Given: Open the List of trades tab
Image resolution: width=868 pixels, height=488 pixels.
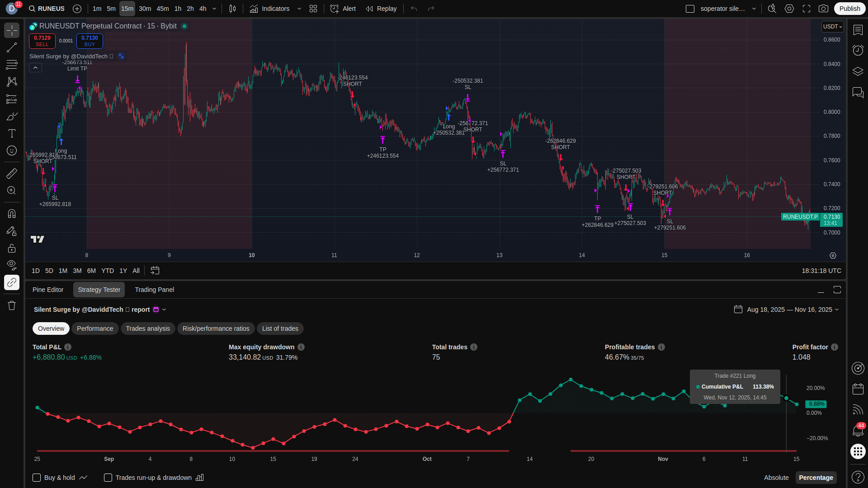Looking at the screenshot, I should [x=280, y=328].
